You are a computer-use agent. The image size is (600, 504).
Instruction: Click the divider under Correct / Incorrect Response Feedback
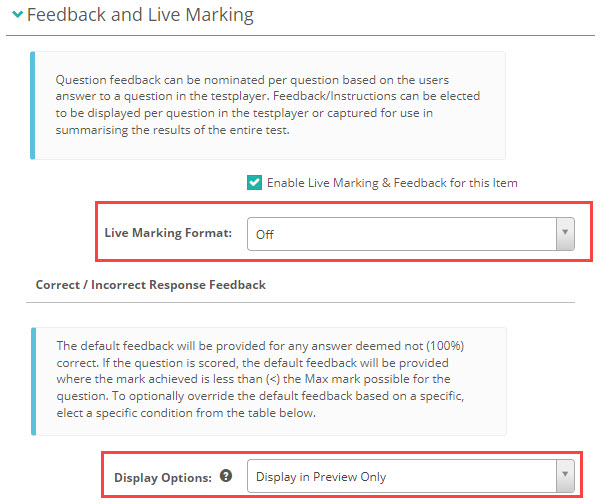coord(300,303)
